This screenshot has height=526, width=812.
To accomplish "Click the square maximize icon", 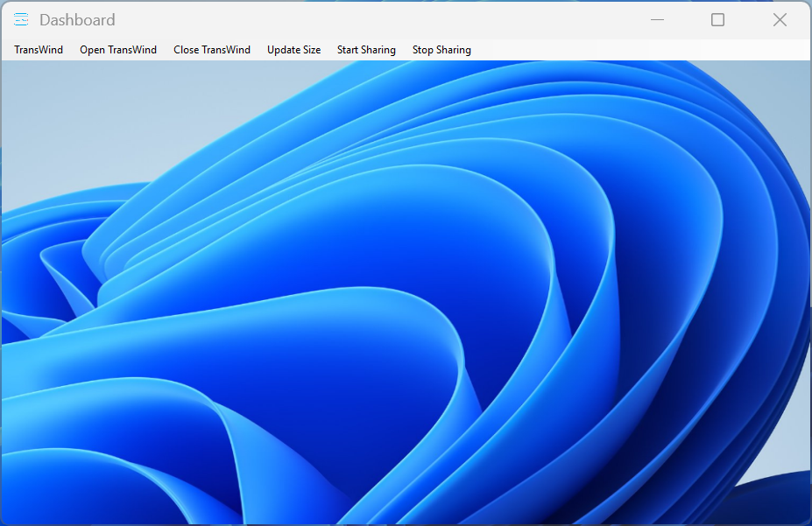I will pyautogui.click(x=717, y=20).
